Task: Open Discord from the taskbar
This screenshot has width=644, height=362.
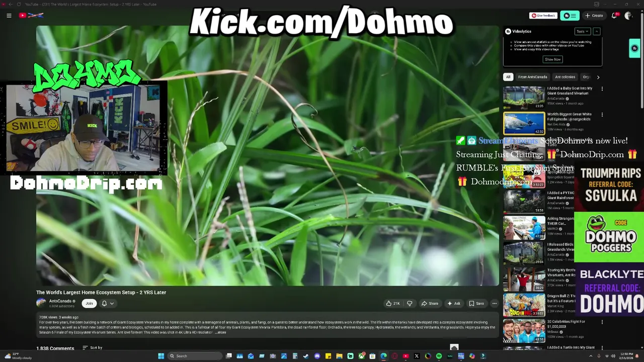Action: [317, 356]
